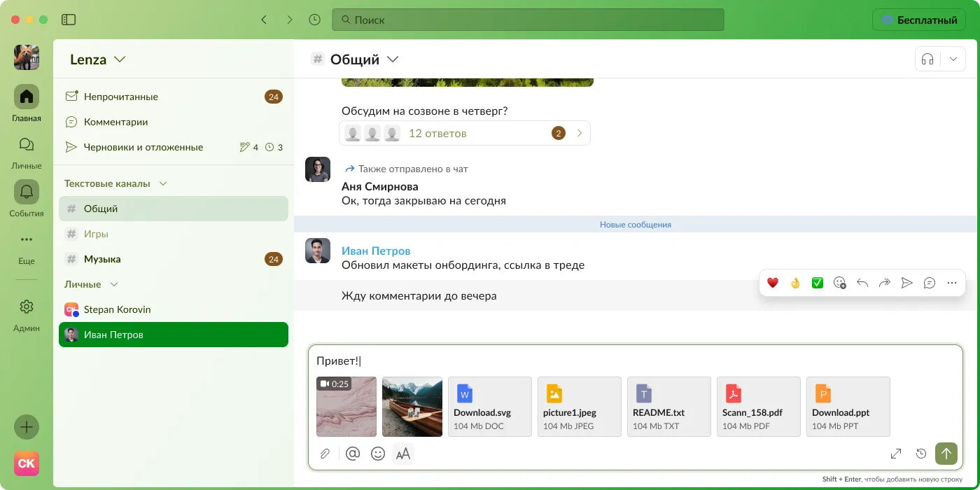Screen dimensions: 980x490
Task: Expand the Lenza workspace dropdown
Action: (x=97, y=59)
